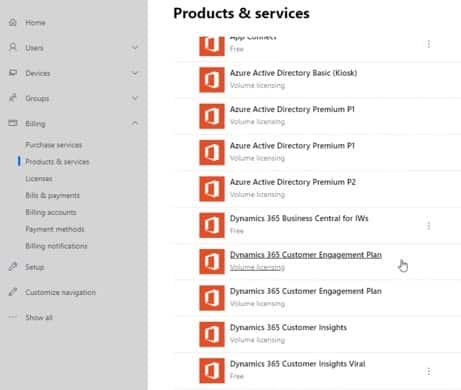The image size is (461, 390).
Task: Expand the Devices menu chevron
Action: tap(135, 73)
